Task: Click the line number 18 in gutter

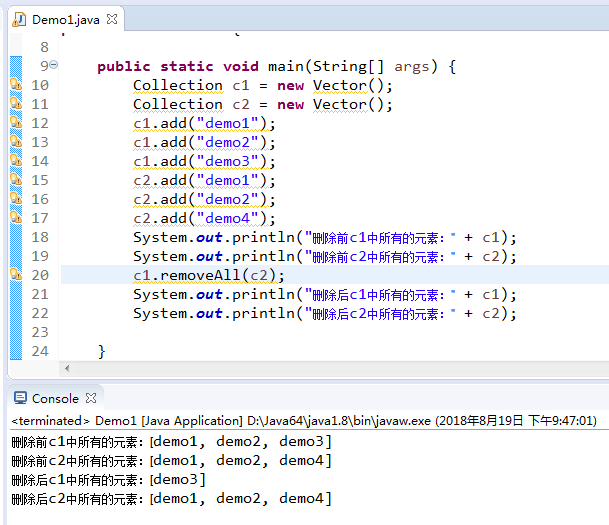Action: (x=40, y=237)
